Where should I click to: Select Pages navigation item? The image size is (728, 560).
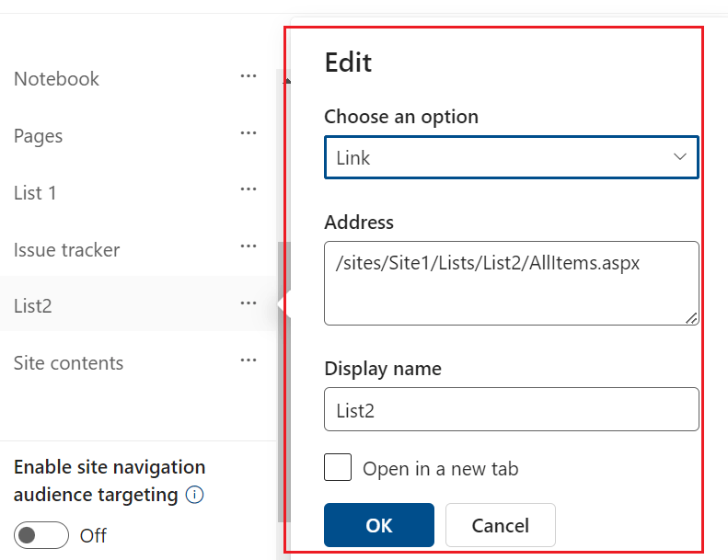pyautogui.click(x=39, y=136)
